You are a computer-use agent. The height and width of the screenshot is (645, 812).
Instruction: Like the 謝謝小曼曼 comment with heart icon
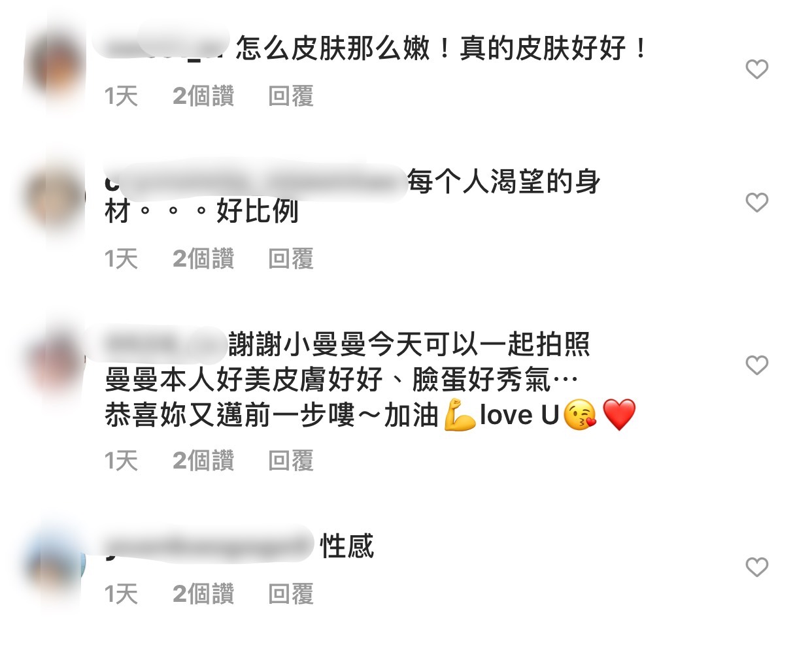coord(756,365)
